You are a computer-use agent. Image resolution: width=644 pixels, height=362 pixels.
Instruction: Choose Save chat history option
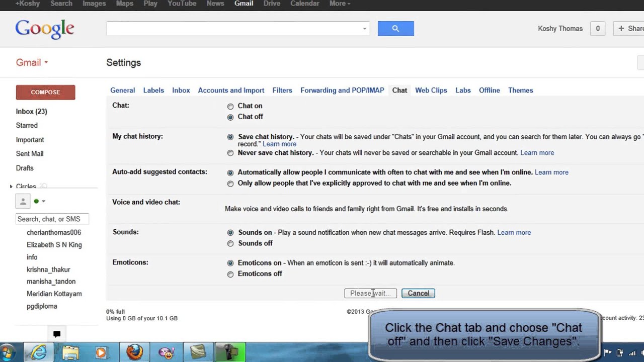[x=230, y=137]
